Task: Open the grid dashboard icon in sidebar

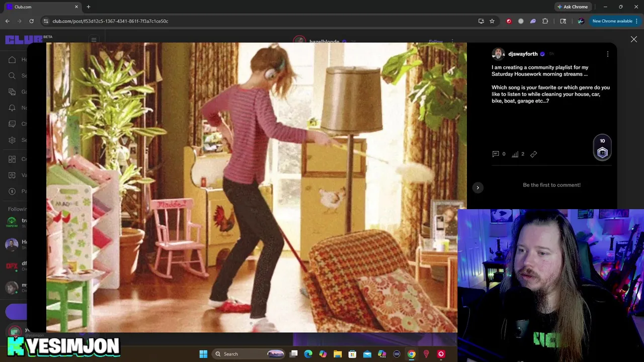Action: 12,159
